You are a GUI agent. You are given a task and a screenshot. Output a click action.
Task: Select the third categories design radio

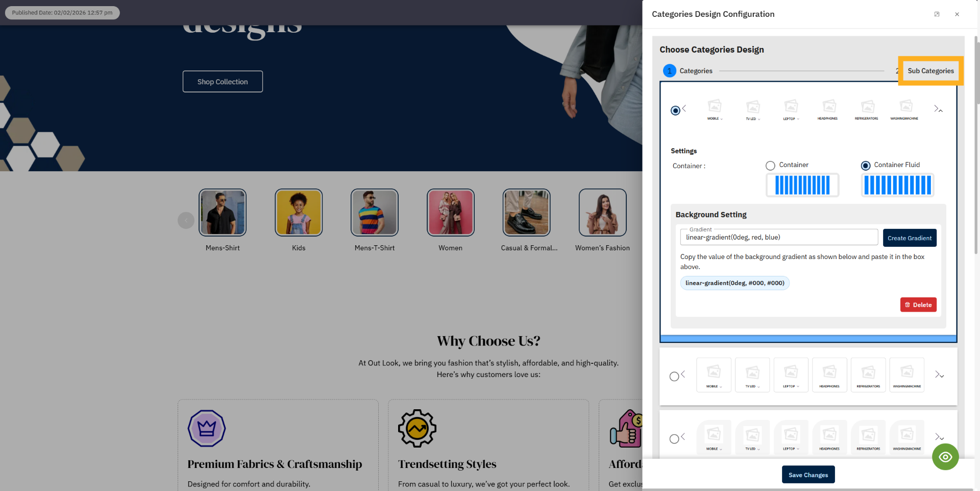[x=674, y=439]
